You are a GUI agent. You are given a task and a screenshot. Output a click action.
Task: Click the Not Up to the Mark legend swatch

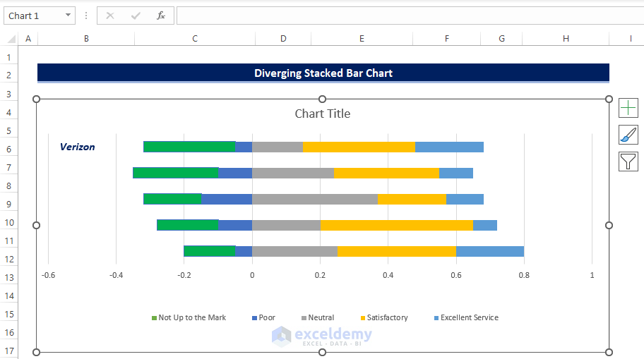(155, 318)
